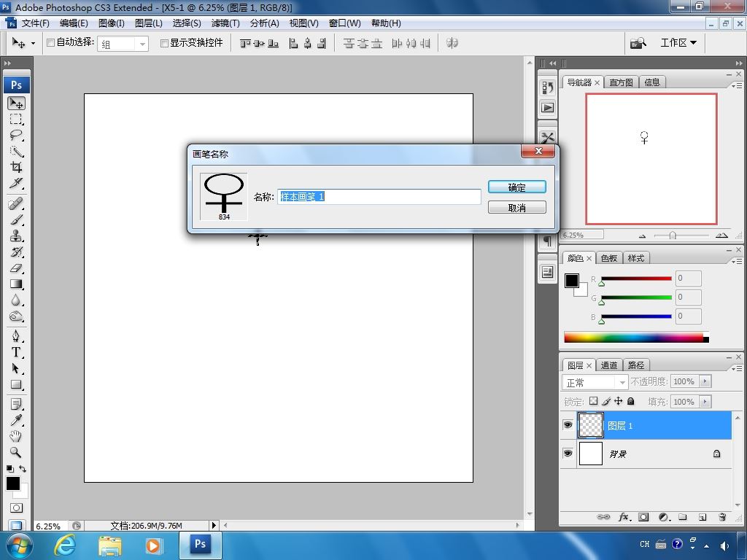
Task: Open tool preset picker arrow
Action: pyautogui.click(x=33, y=43)
